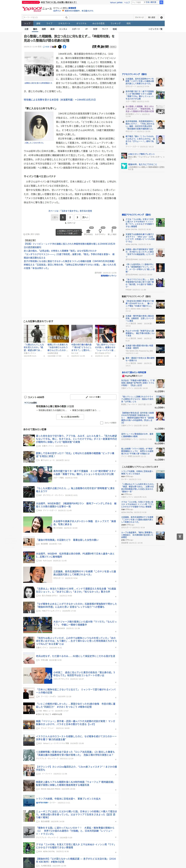
Task: Open マイページ link
Action: point(139,18)
